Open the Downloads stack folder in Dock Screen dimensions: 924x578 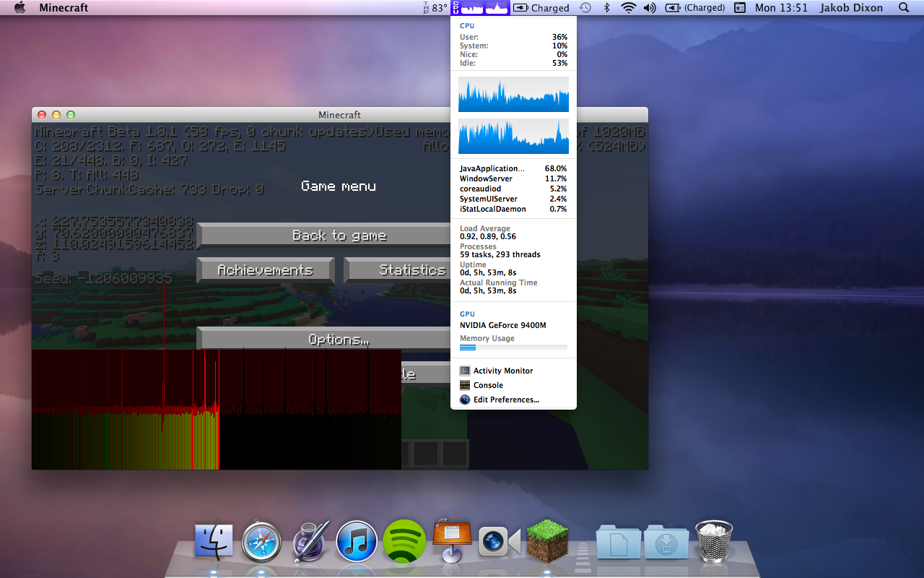(x=666, y=542)
